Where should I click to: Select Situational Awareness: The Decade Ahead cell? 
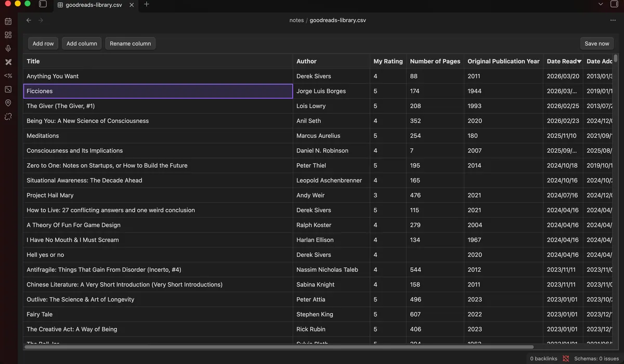click(x=158, y=180)
